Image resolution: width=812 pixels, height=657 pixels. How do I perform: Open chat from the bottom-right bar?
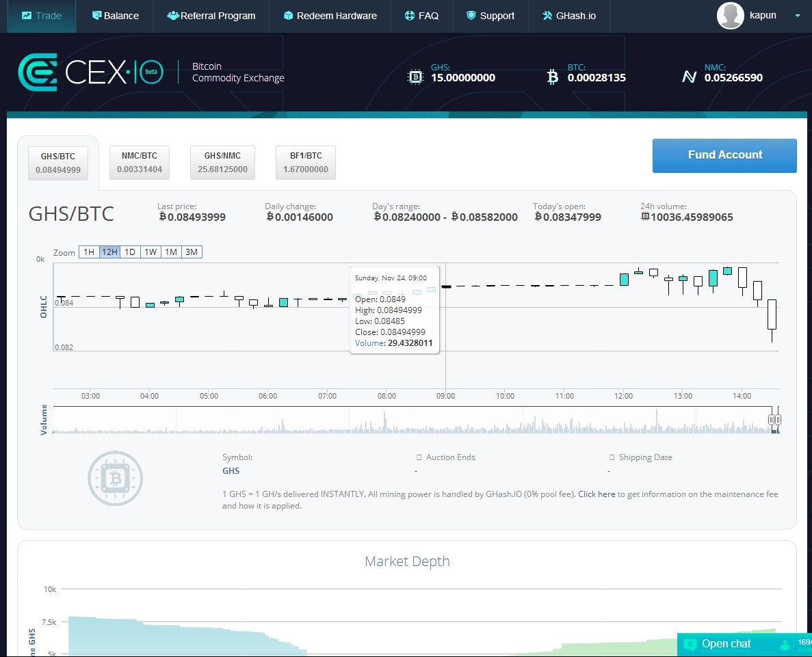(726, 643)
